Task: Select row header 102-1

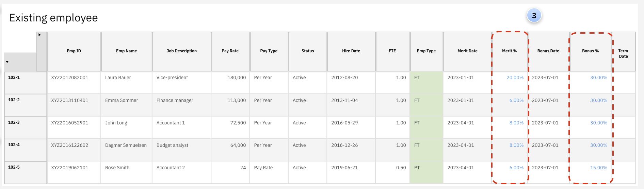Action: pos(14,78)
